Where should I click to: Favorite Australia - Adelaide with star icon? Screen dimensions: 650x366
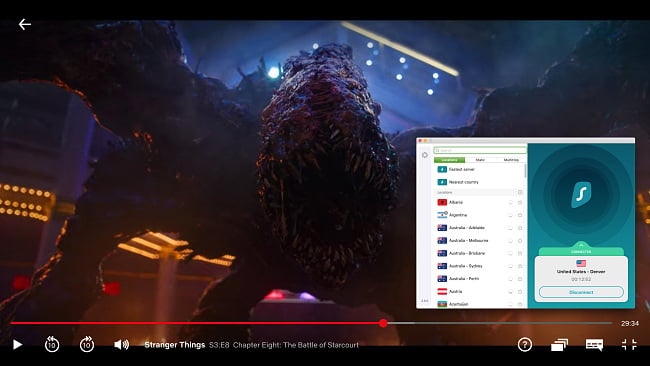[520, 228]
